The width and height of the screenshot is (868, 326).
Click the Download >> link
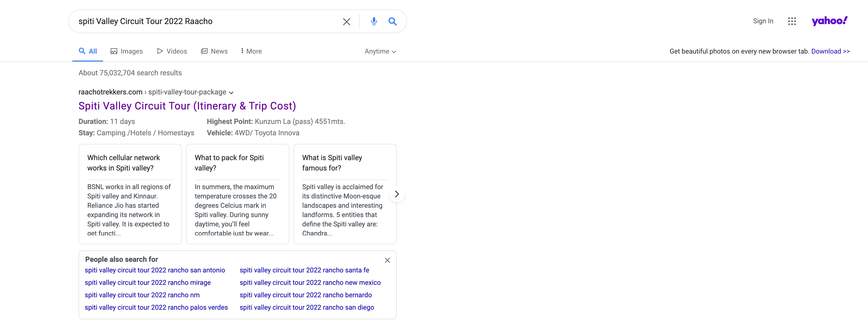pos(830,51)
